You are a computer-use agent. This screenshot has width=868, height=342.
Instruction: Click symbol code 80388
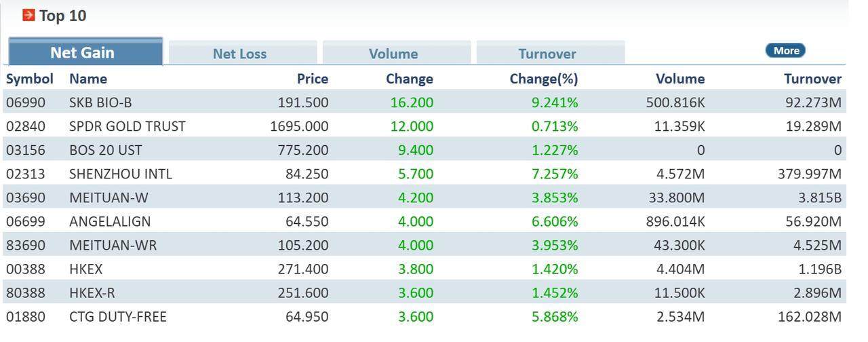pos(25,292)
